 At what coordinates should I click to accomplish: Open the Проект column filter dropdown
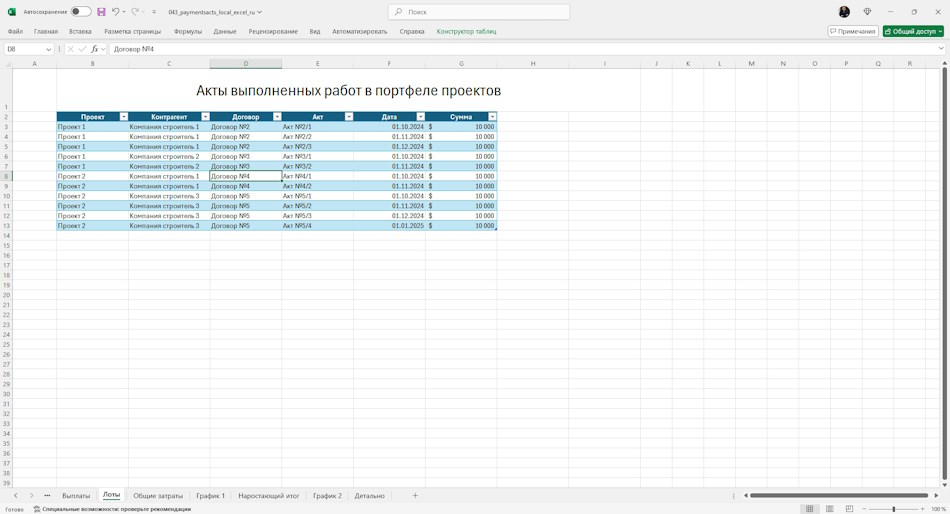pos(124,116)
